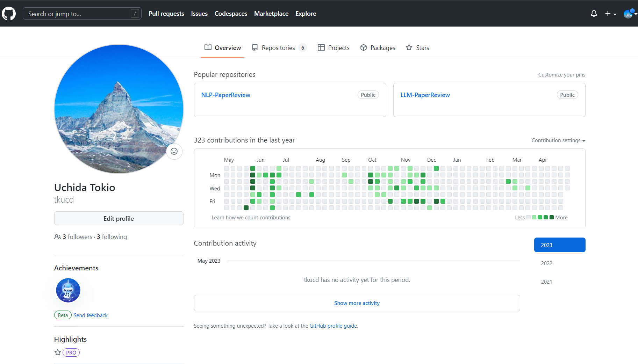Open the plus create-new dropdown

[x=610, y=14]
